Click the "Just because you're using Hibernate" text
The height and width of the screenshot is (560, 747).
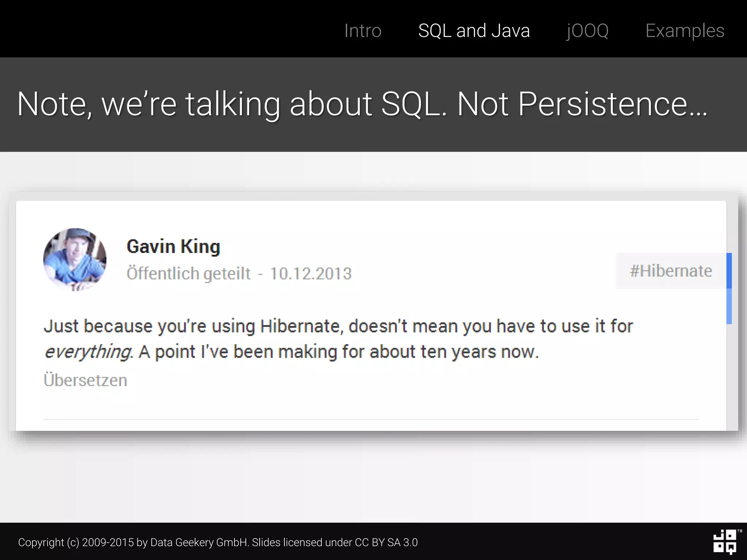coord(150,326)
